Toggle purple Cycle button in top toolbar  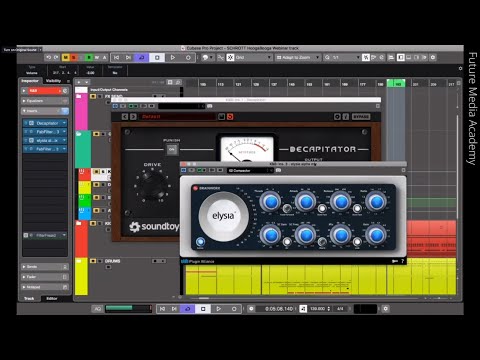point(141,58)
